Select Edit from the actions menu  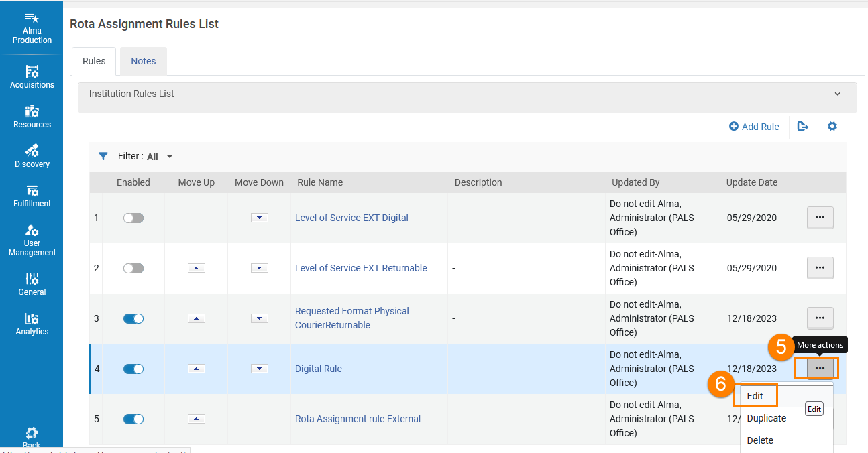point(755,396)
